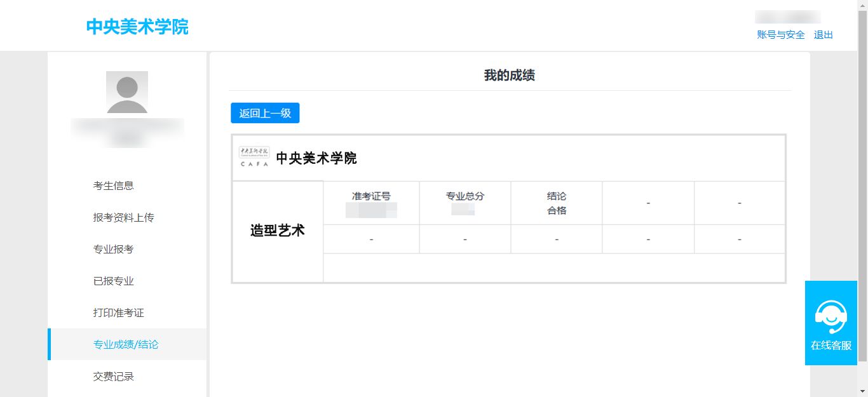
Task: Open 考生信息 in the sidebar
Action: click(114, 185)
